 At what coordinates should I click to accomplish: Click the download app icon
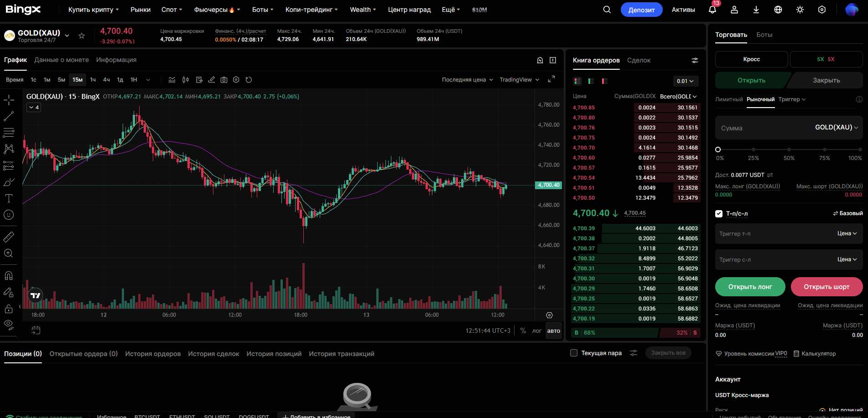[x=756, y=10]
